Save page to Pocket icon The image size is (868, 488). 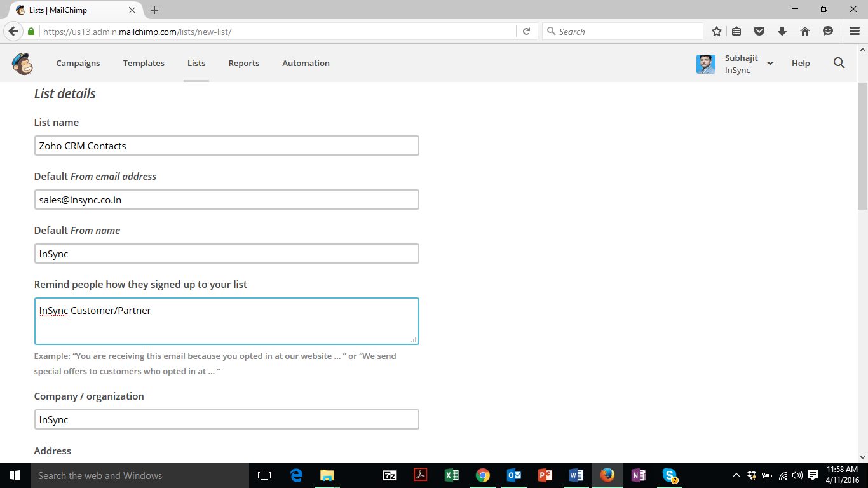[x=759, y=31]
